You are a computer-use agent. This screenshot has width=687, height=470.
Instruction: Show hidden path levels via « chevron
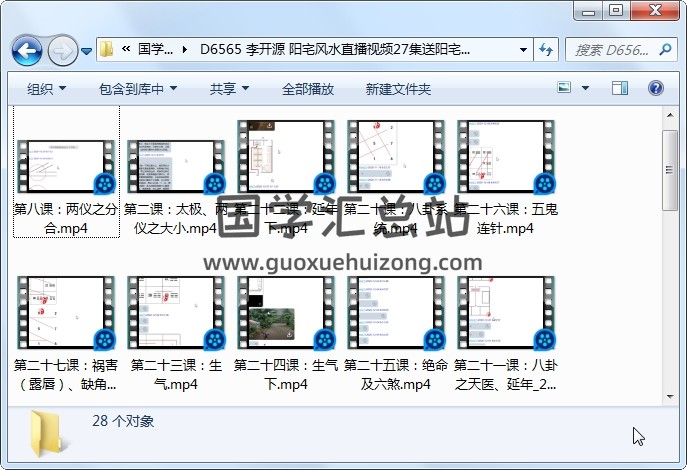tap(126, 49)
